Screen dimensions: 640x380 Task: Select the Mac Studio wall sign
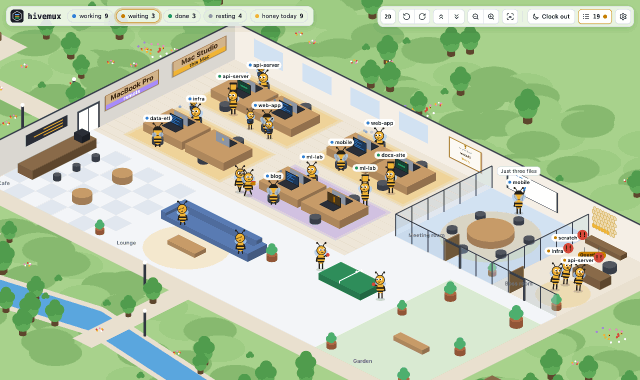199,56
